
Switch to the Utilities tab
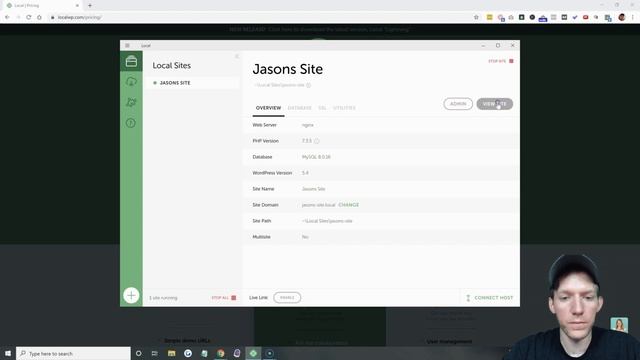tap(344, 108)
